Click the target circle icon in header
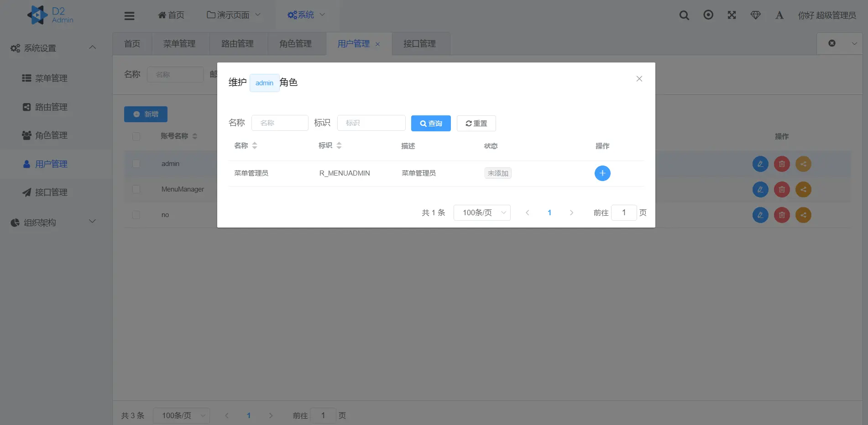The height and width of the screenshot is (425, 868). point(708,15)
